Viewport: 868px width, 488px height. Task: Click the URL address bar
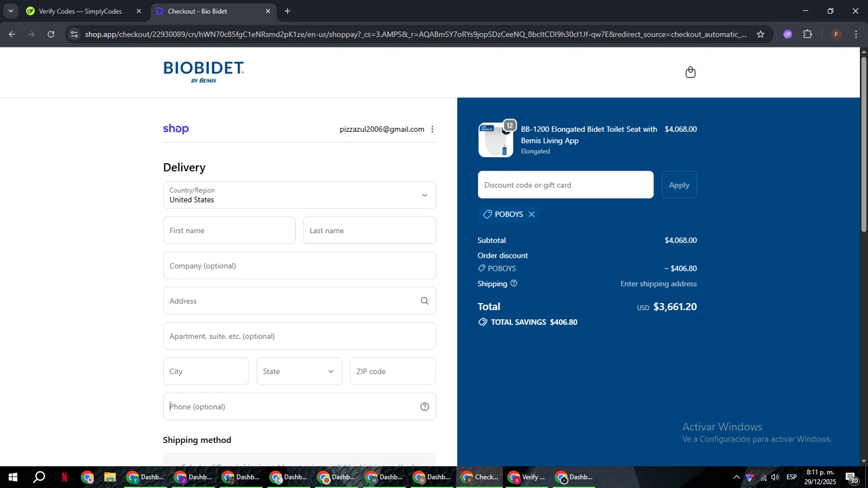415,34
